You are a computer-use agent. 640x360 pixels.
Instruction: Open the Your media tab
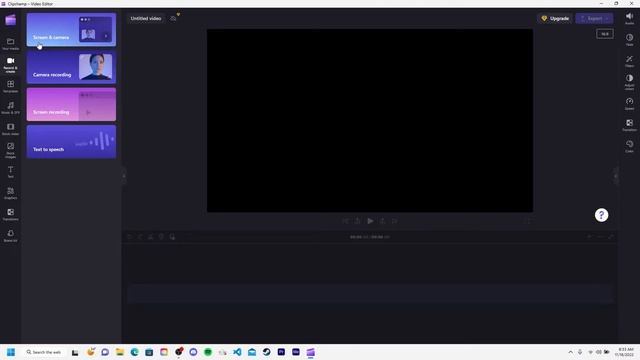(11, 44)
